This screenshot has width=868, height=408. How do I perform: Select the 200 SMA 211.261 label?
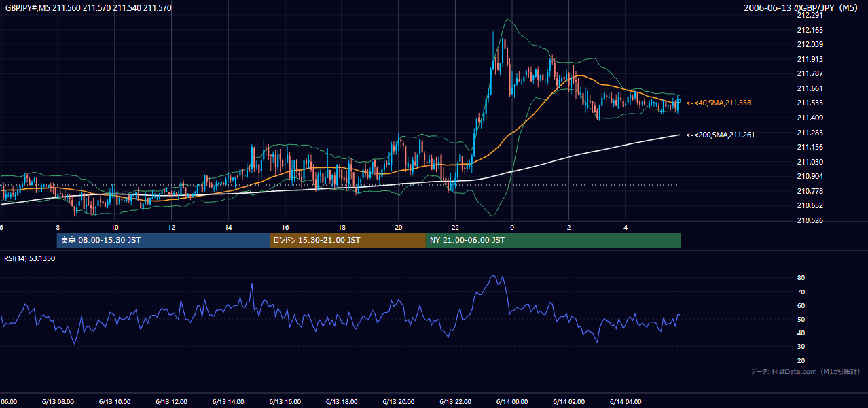(x=720, y=135)
